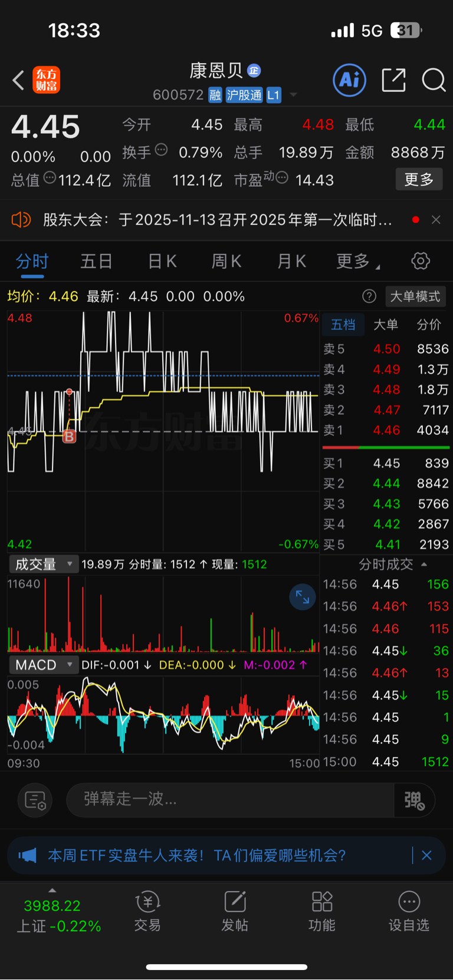453x980 pixels.
Task: Select the 五档 order book tab
Action: click(343, 325)
